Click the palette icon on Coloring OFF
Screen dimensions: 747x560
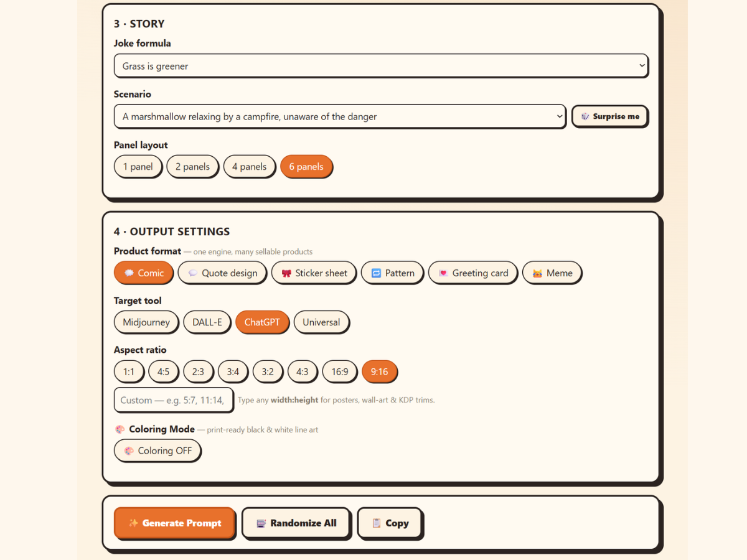129,451
